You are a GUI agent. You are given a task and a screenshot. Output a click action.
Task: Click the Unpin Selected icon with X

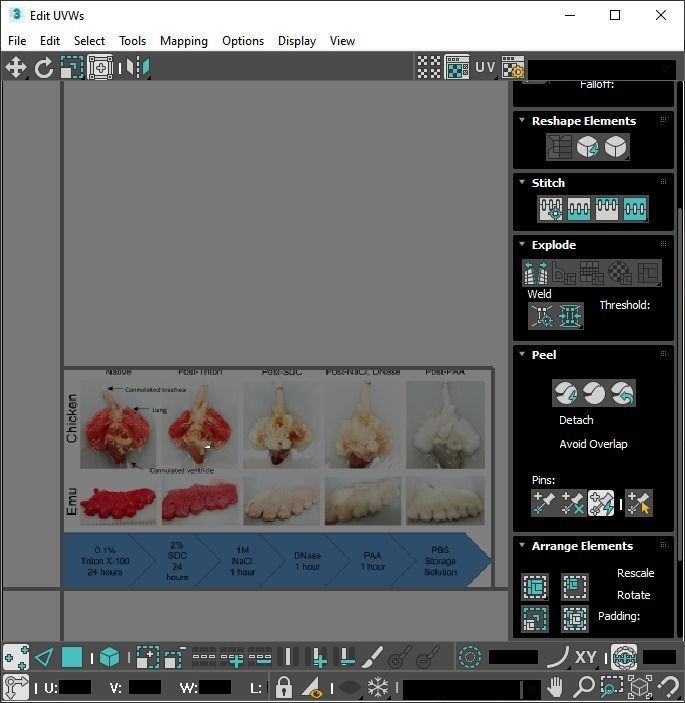[572, 503]
